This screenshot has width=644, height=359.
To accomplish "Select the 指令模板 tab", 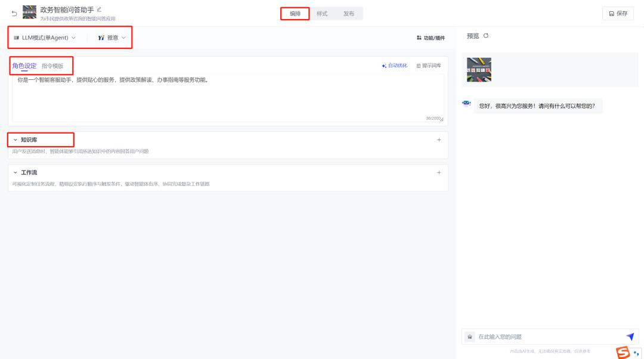I will point(52,66).
